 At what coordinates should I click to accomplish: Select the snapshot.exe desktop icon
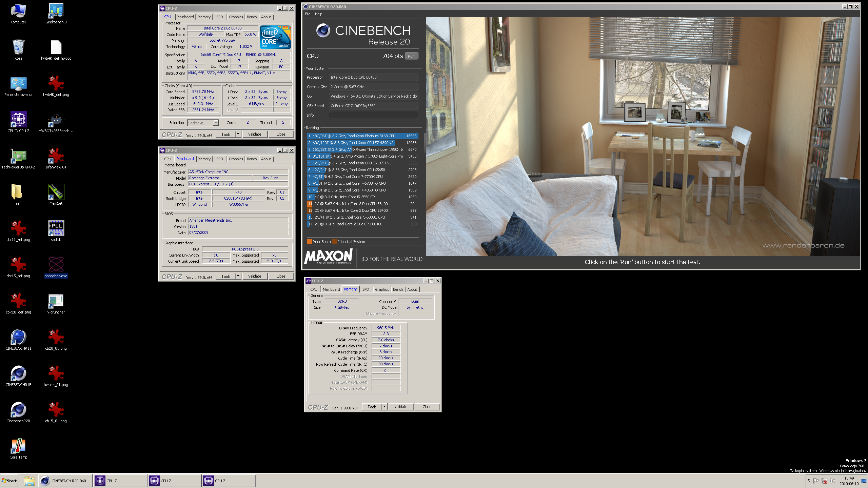tap(56, 267)
